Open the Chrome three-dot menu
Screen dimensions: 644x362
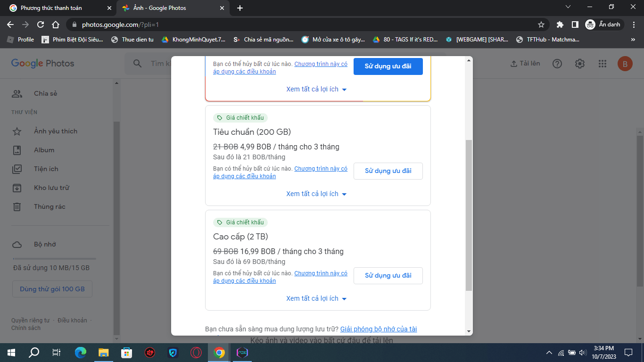point(634,25)
